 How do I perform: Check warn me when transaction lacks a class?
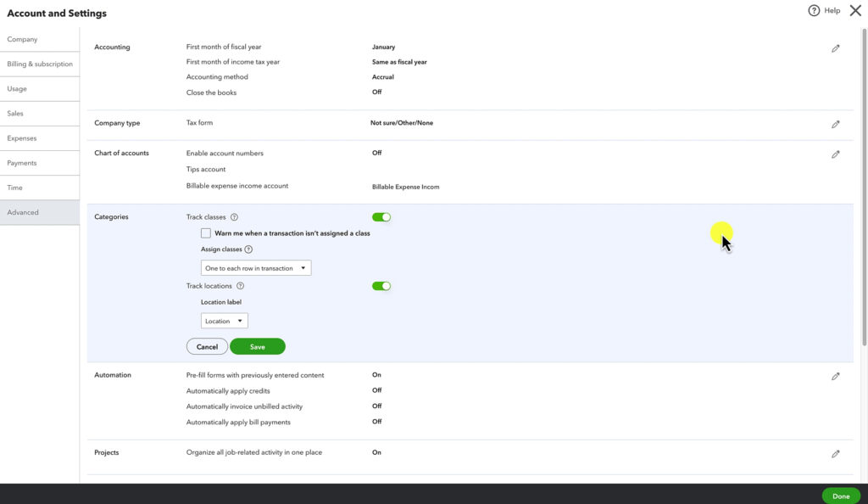[205, 232]
